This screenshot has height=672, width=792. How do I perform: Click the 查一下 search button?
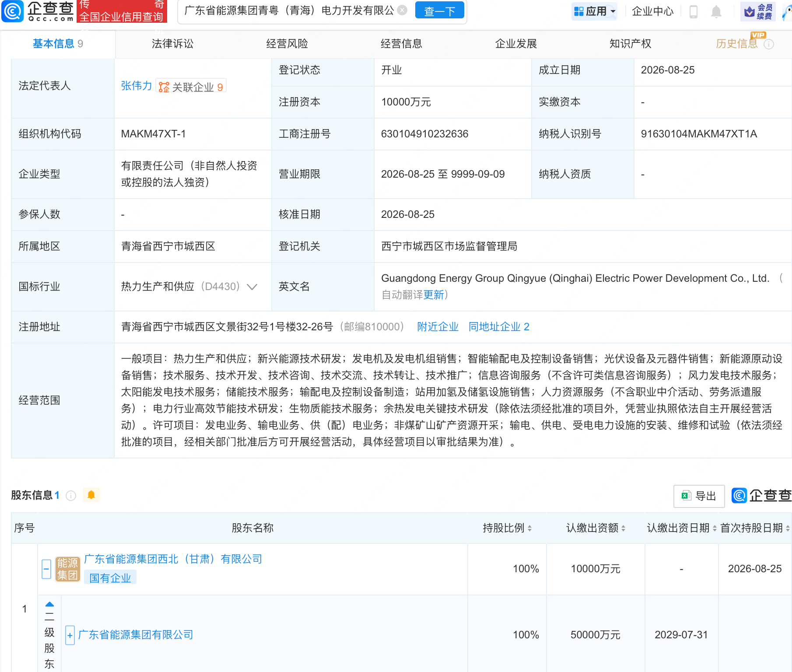pyautogui.click(x=439, y=11)
